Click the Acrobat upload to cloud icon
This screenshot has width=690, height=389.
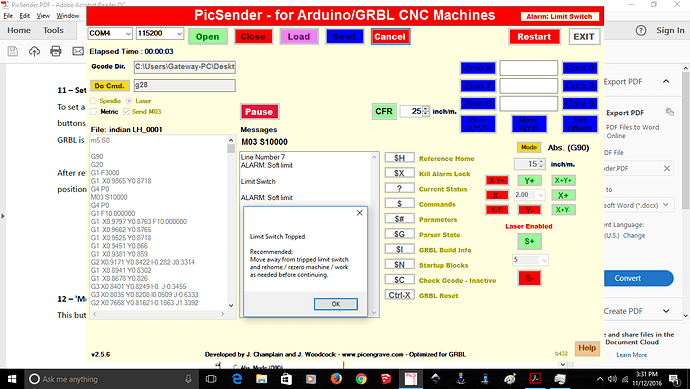click(34, 51)
